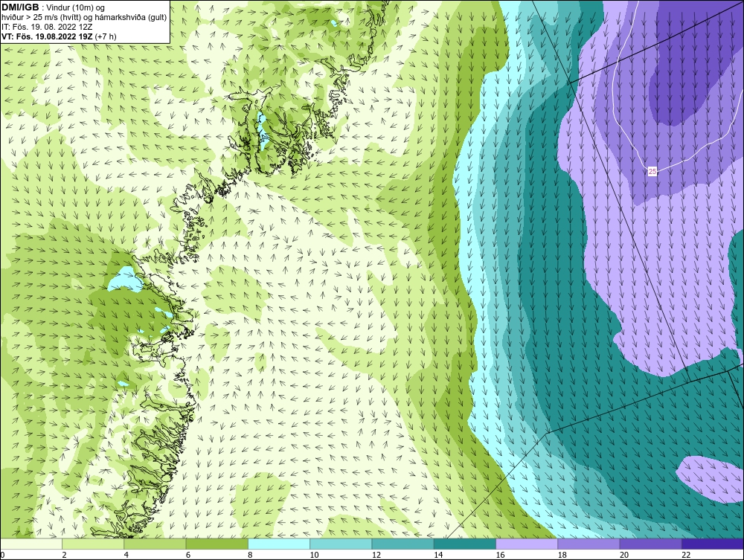Click the 0-2 m/s pale legend swatch
The width and height of the screenshot is (744, 560).
click(31, 544)
